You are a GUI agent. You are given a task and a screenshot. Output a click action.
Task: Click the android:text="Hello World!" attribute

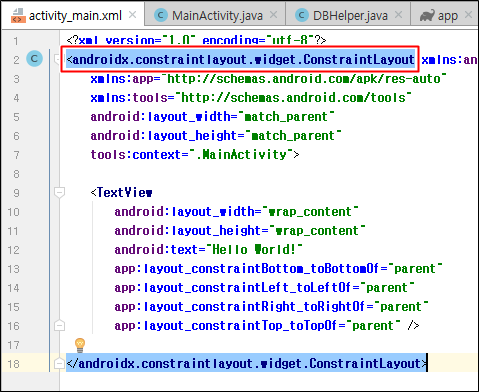click(208, 250)
